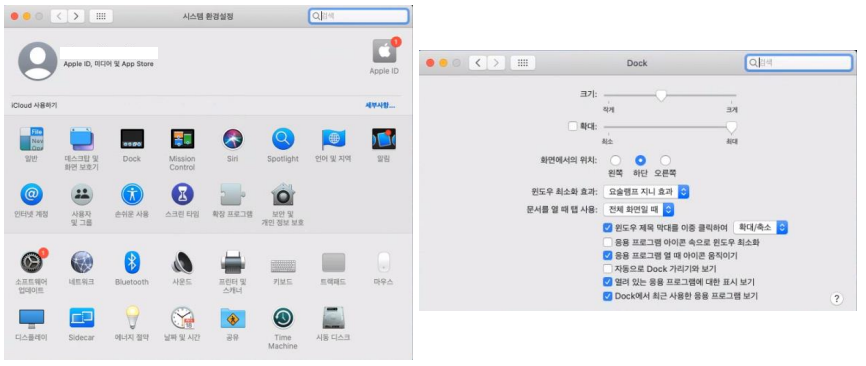Toggle 윈도우 제목 막대를 이중 클릭하여 checkbox
This screenshot has height=366, width=866.
coord(608,227)
